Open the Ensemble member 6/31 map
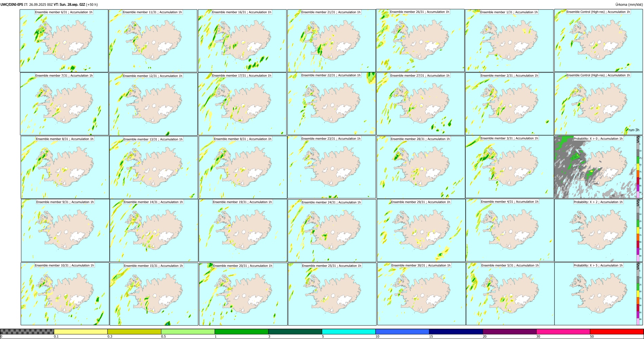 (64, 41)
